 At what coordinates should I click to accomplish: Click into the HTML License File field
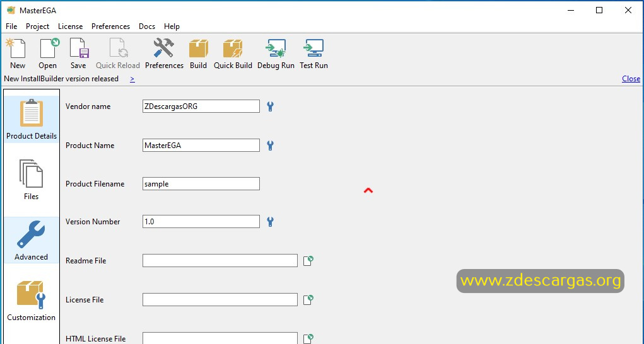[220, 338]
